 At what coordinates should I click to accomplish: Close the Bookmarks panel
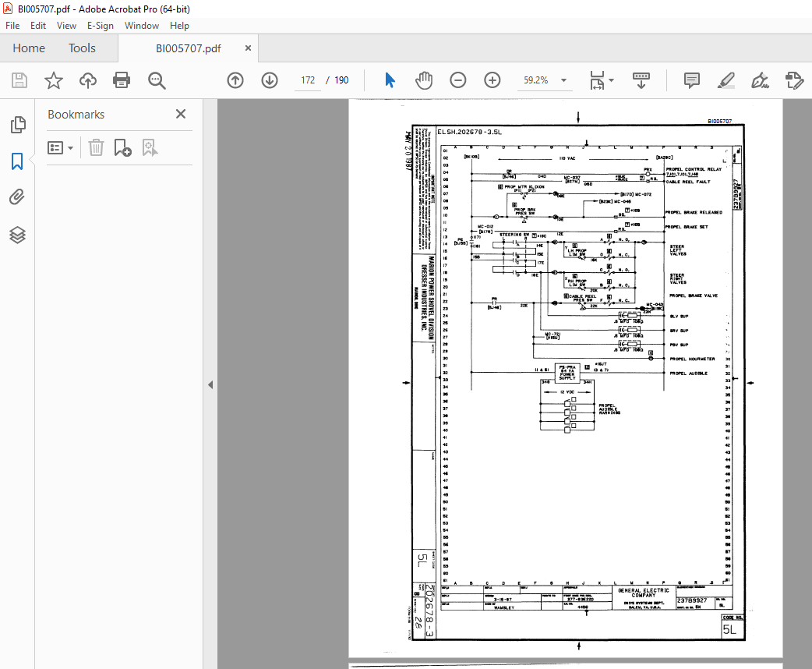(181, 114)
